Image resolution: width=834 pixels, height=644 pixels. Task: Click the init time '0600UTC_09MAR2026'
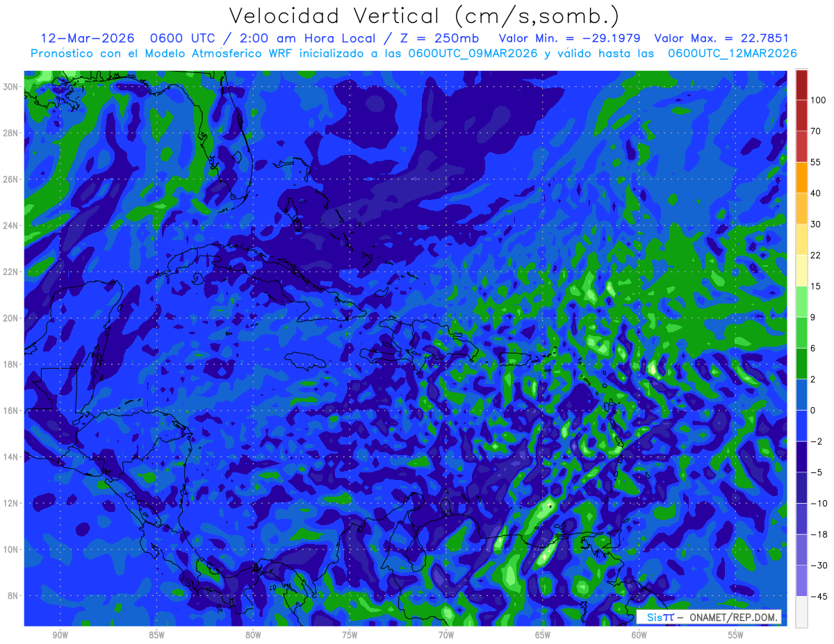(x=473, y=53)
